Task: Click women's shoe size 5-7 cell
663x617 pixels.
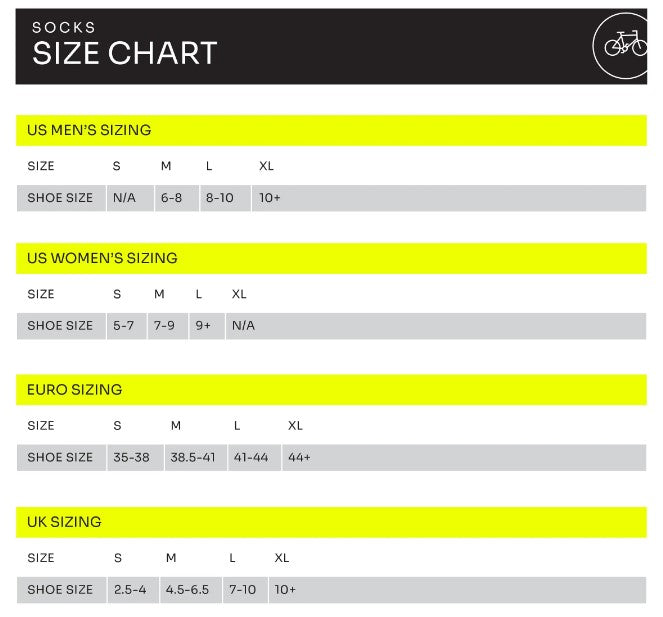Action: pos(123,326)
